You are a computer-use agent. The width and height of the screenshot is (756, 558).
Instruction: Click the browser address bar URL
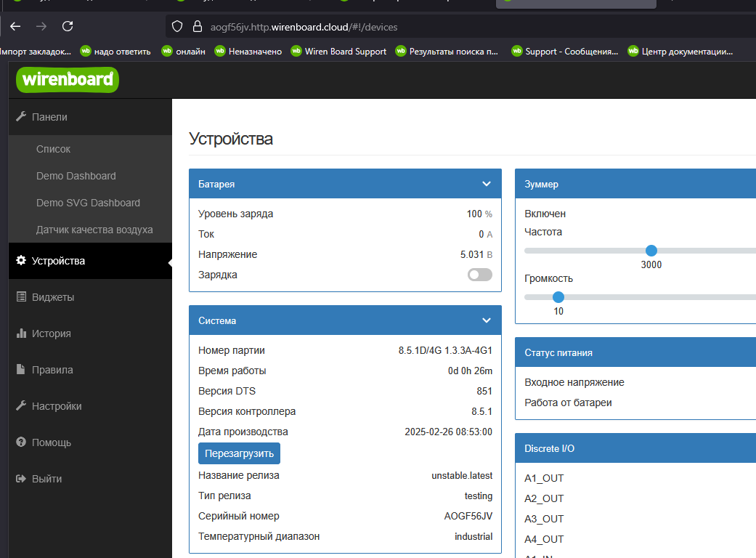pyautogui.click(x=304, y=27)
